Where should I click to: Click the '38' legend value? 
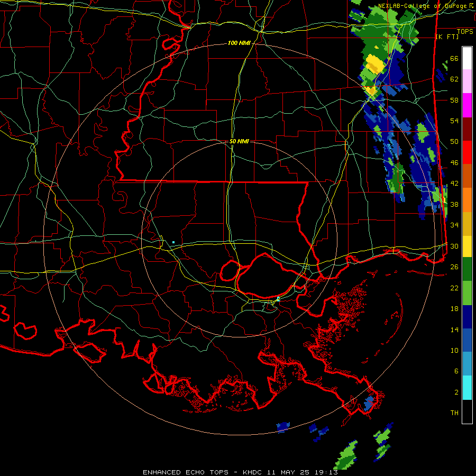click(454, 204)
